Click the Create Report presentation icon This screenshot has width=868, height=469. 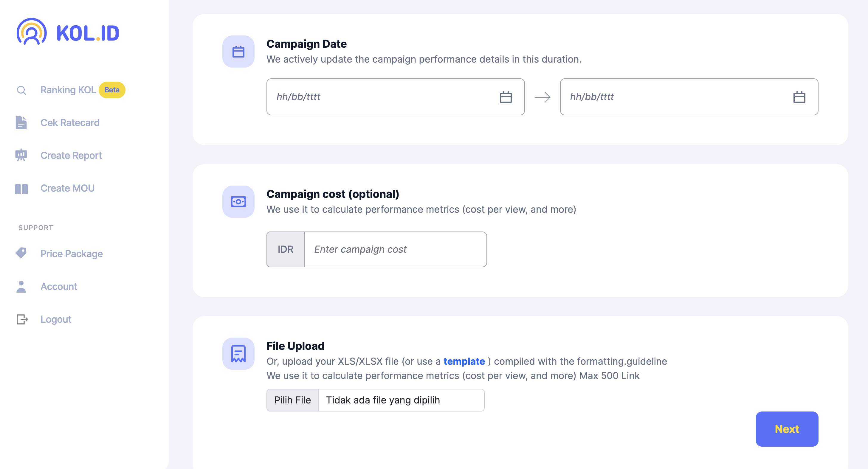point(21,155)
